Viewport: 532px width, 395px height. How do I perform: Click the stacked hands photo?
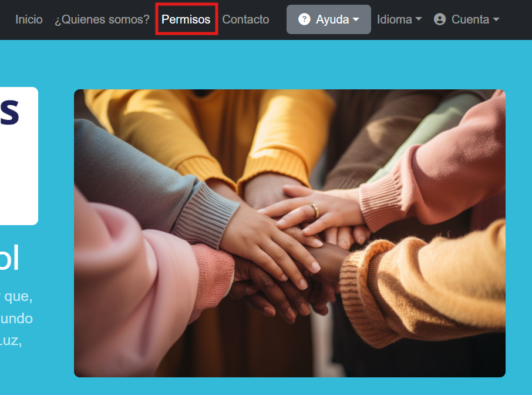point(289,233)
